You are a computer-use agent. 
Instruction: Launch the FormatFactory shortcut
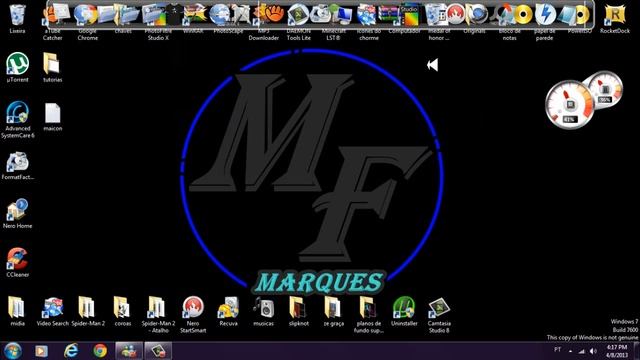pos(18,166)
